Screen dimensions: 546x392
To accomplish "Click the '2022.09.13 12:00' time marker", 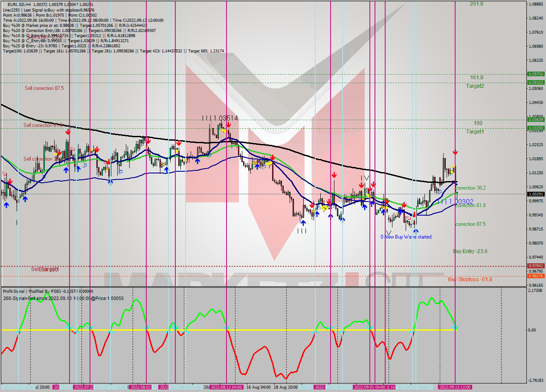I will [x=455, y=387].
